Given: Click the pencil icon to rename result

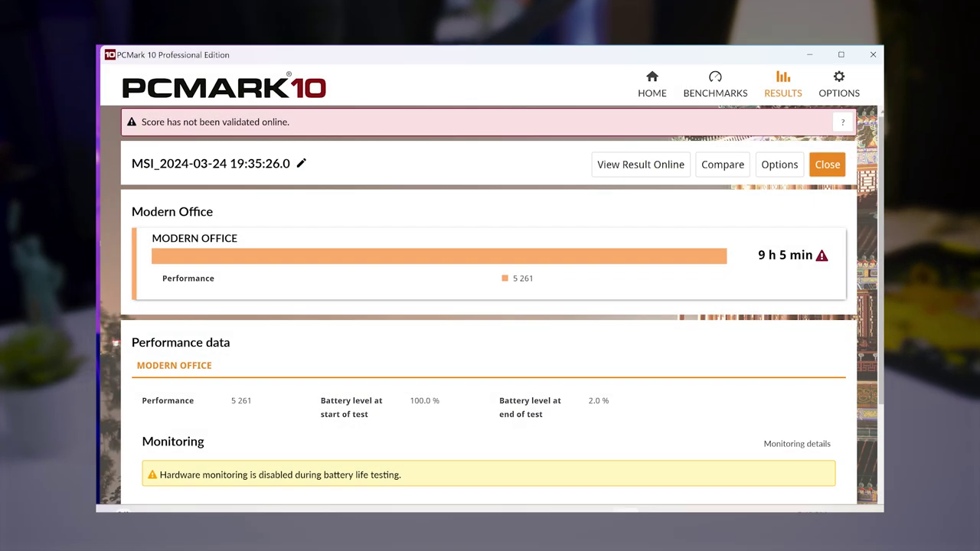Looking at the screenshot, I should 302,163.
